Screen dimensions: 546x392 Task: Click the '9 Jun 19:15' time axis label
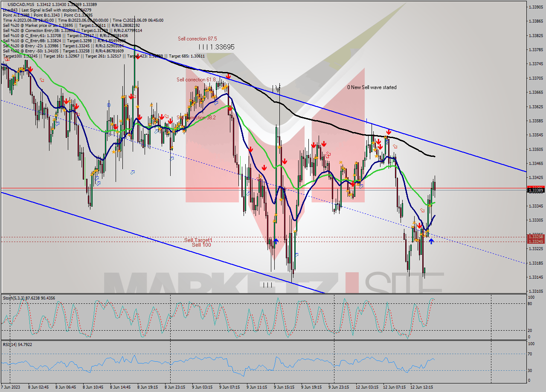pos(311,387)
